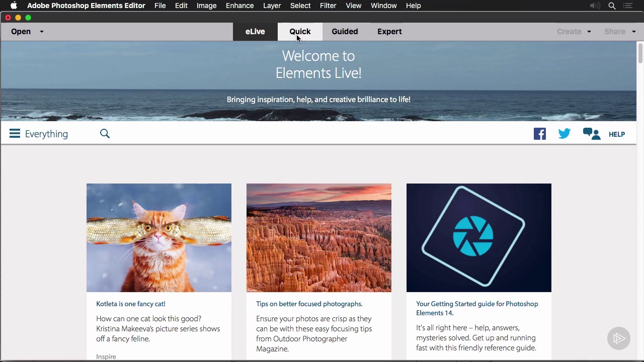
Task: Click the Share button
Action: pyautogui.click(x=615, y=31)
